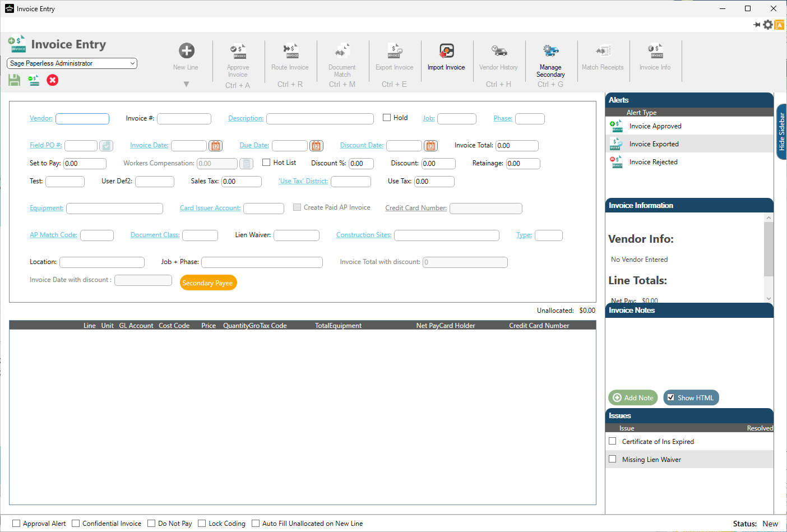Viewport: 787px width, 532px height.
Task: Click the red cancel X icon
Action: click(x=53, y=80)
